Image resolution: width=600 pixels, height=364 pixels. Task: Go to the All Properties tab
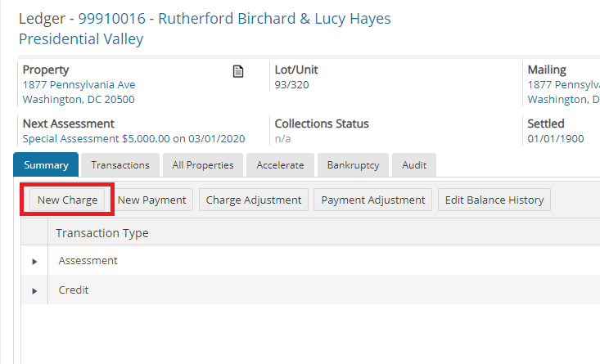[202, 165]
